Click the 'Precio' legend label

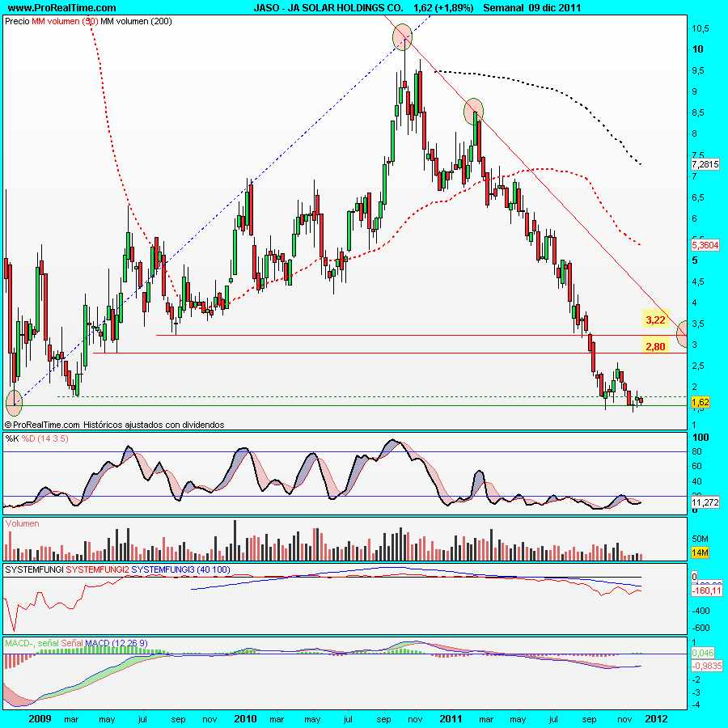(17, 21)
